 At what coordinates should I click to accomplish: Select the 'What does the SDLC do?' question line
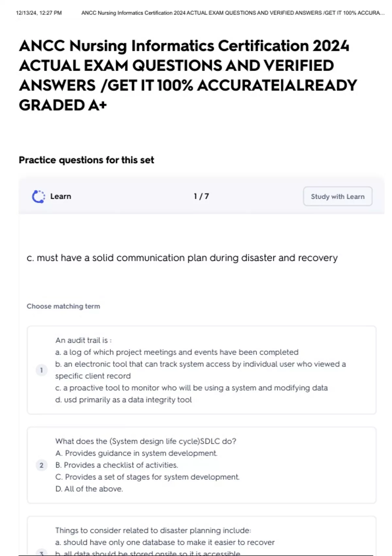pos(145,441)
